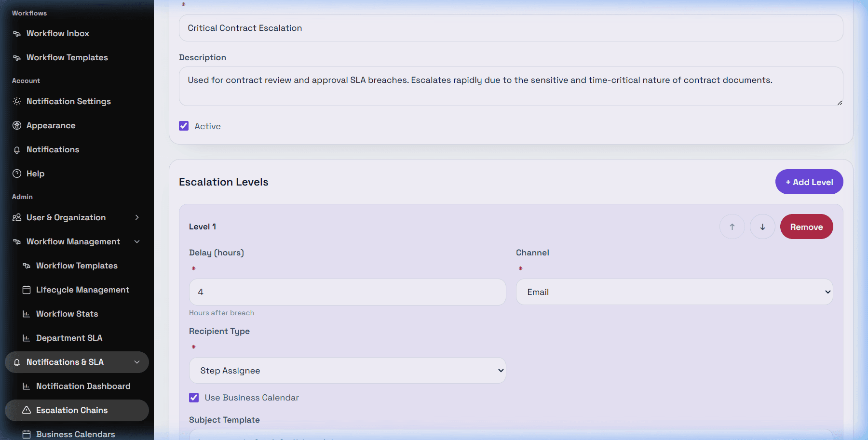Collapse Workflow Management section chevron

pyautogui.click(x=137, y=241)
